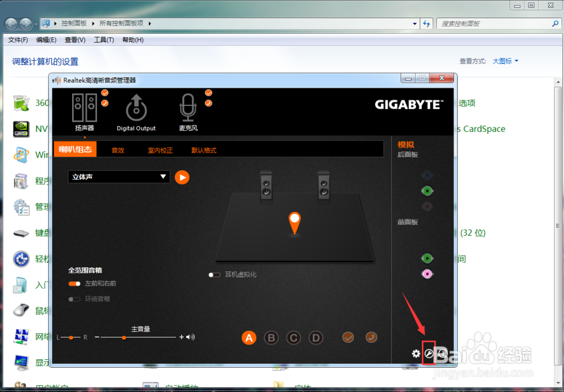Switch to the 室内校正 room correction tab
The image size is (564, 392).
click(160, 151)
